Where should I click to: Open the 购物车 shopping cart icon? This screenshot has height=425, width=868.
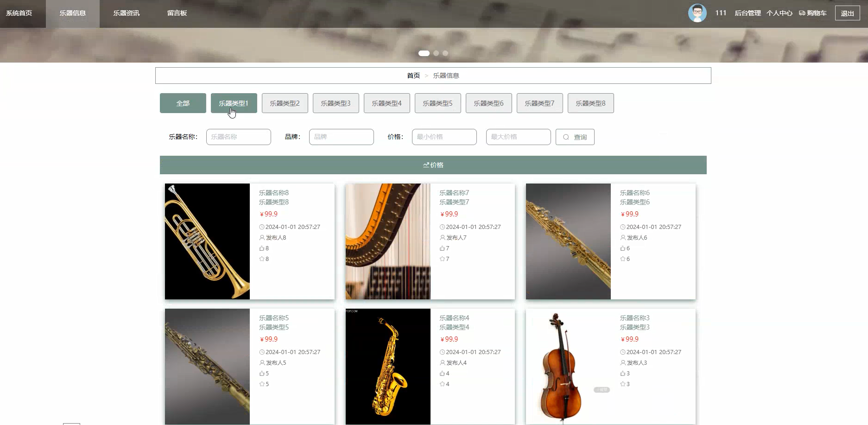pyautogui.click(x=802, y=13)
